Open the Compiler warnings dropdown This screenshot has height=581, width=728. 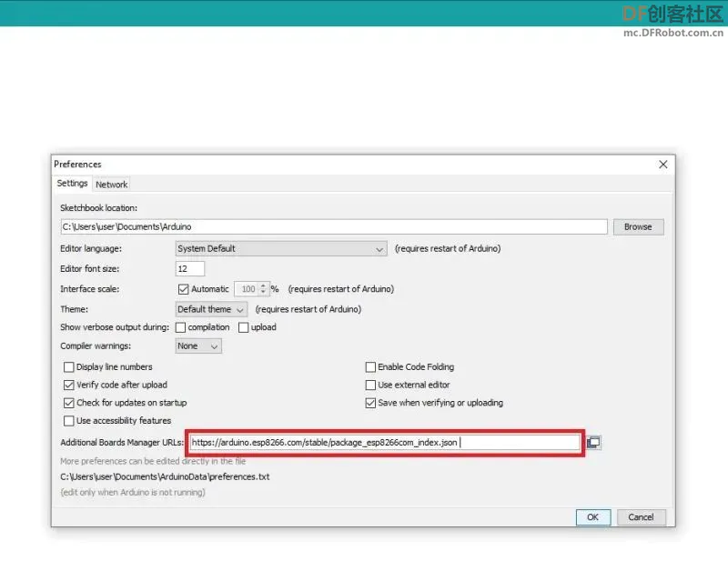click(198, 346)
